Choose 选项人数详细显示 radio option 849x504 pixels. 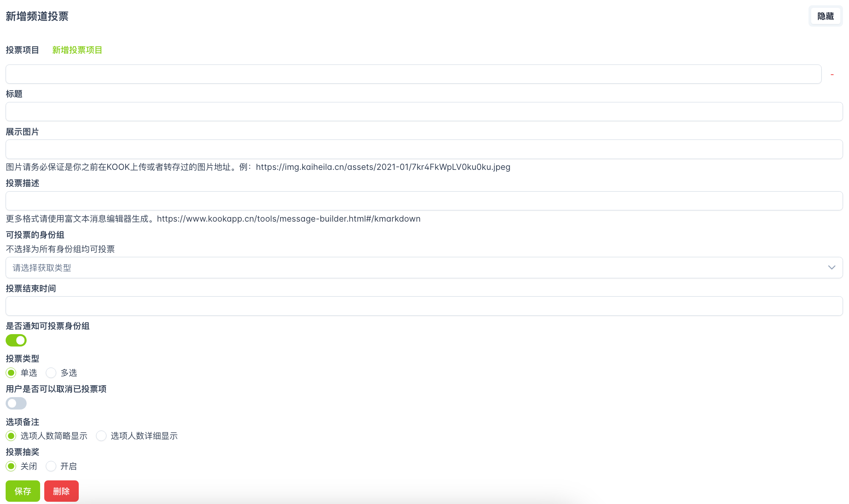101,436
